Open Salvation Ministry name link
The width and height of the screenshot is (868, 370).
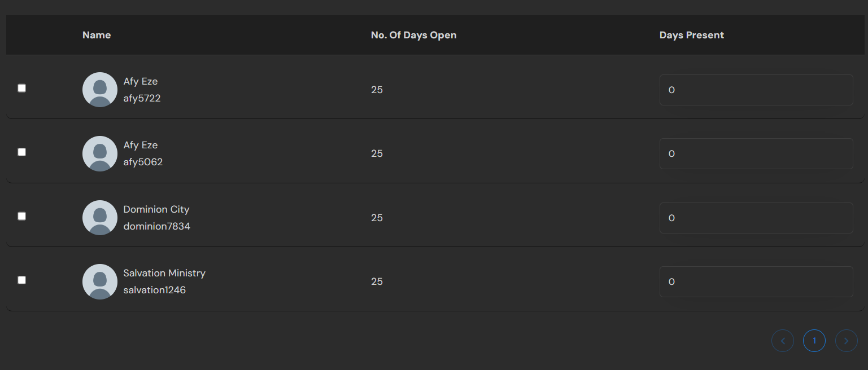(x=164, y=273)
